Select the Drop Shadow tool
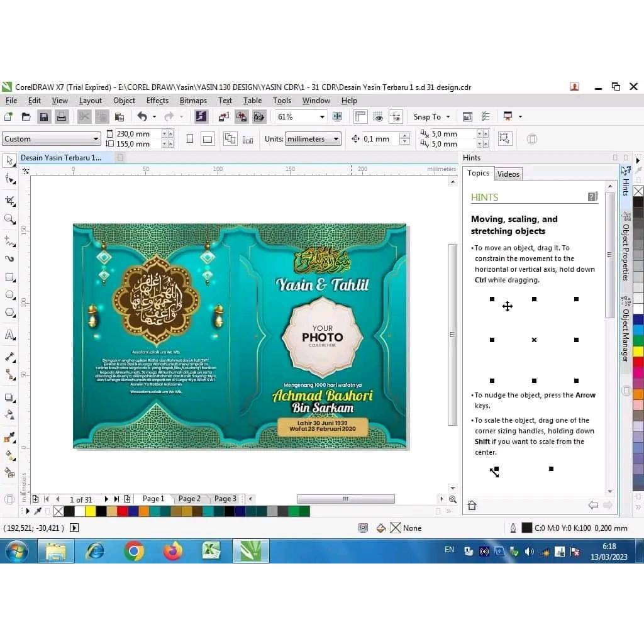 (10, 397)
